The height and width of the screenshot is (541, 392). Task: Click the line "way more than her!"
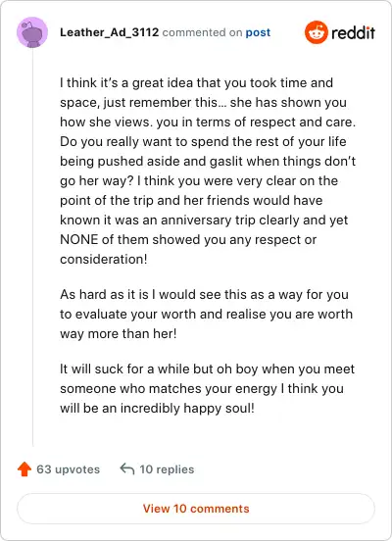(119, 333)
